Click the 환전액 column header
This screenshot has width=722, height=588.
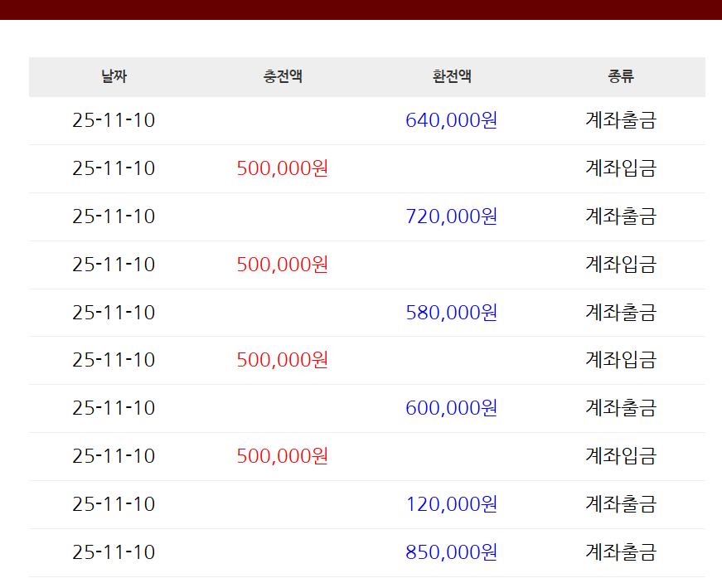coord(452,77)
